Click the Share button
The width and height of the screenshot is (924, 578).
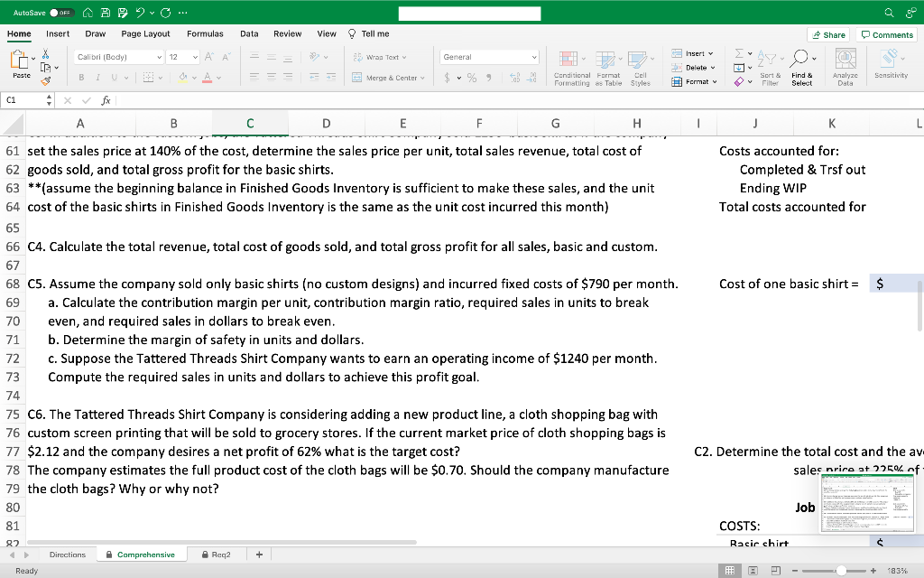(x=828, y=33)
